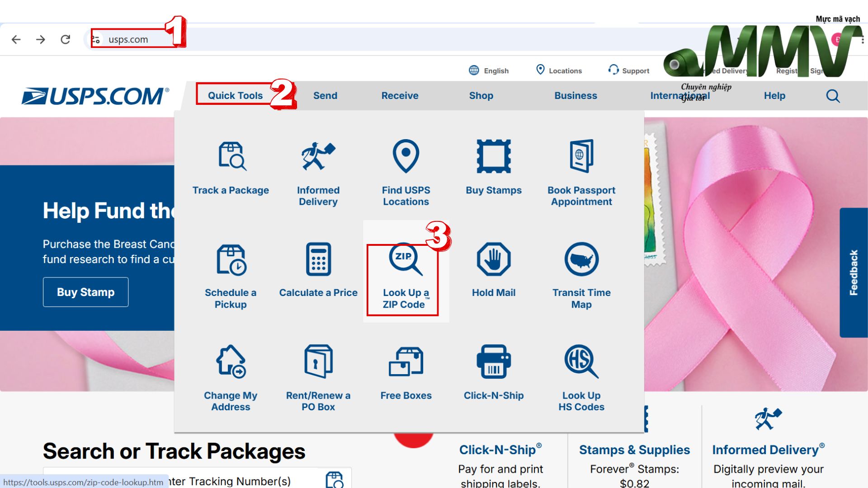Select the Track a Package label

pyautogui.click(x=231, y=190)
